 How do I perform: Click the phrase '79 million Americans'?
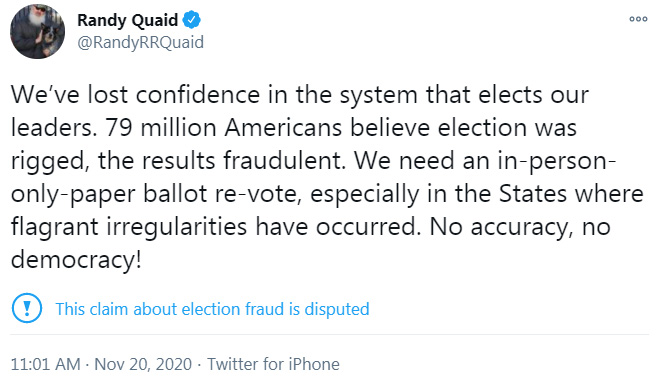[224, 127]
